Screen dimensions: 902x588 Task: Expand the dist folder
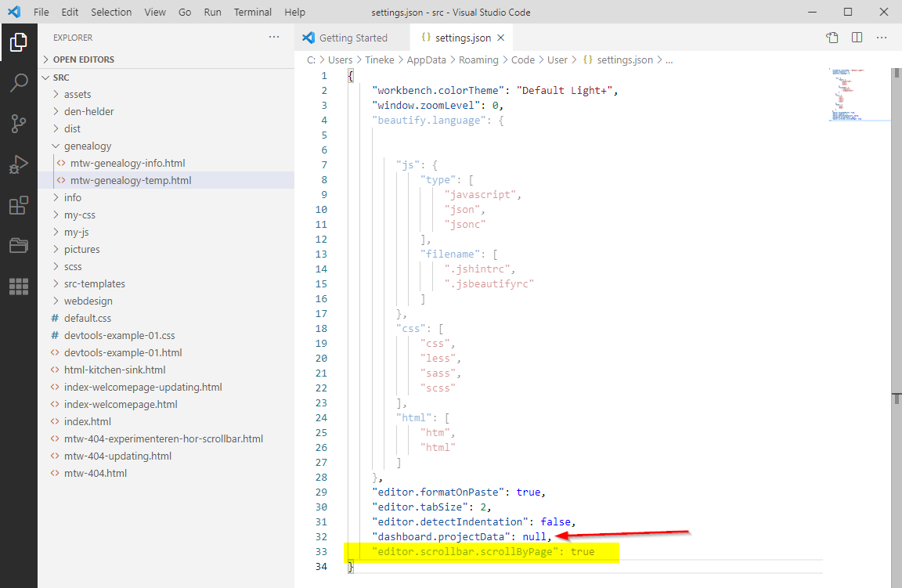click(56, 129)
